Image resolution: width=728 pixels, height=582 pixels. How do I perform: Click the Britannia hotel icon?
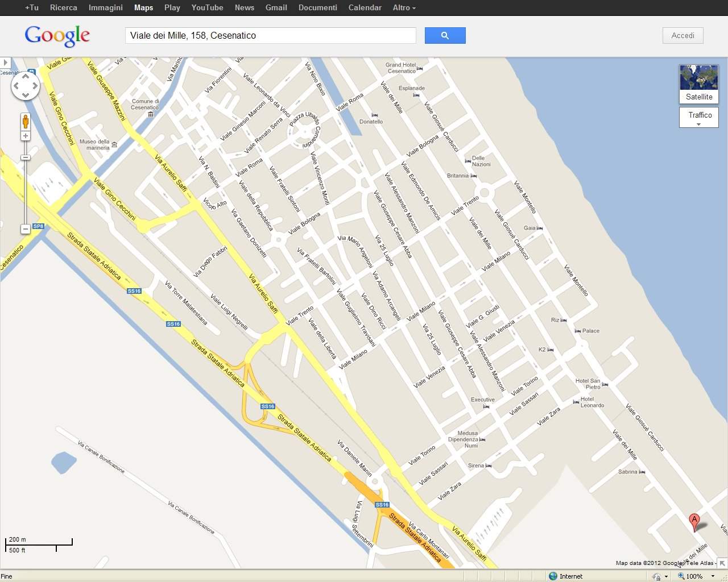pos(474,176)
